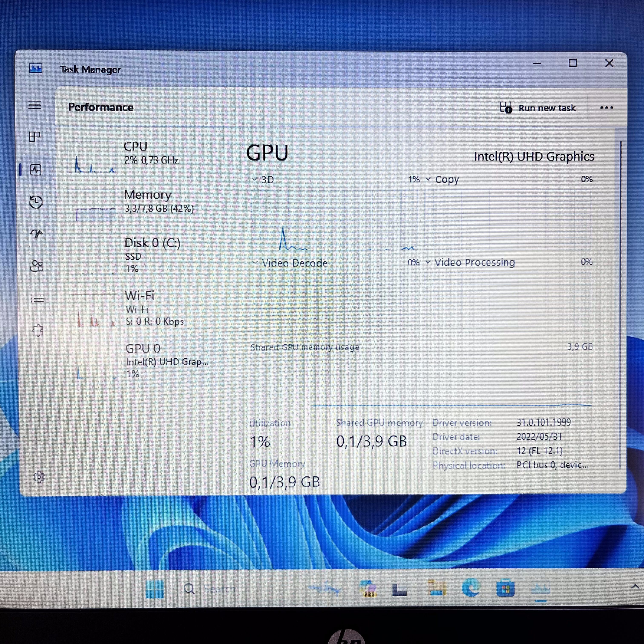Open the Users page icon
This screenshot has width=644, height=644.
point(37,266)
